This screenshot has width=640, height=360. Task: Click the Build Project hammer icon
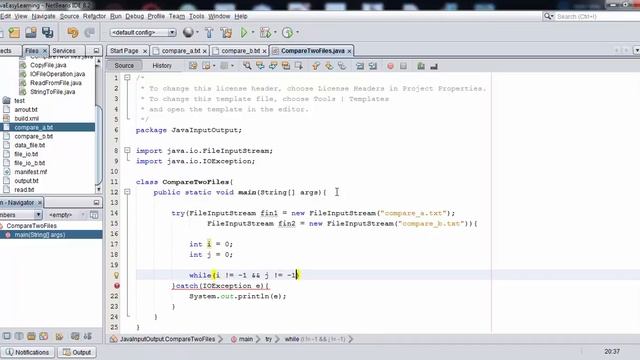pos(209,32)
